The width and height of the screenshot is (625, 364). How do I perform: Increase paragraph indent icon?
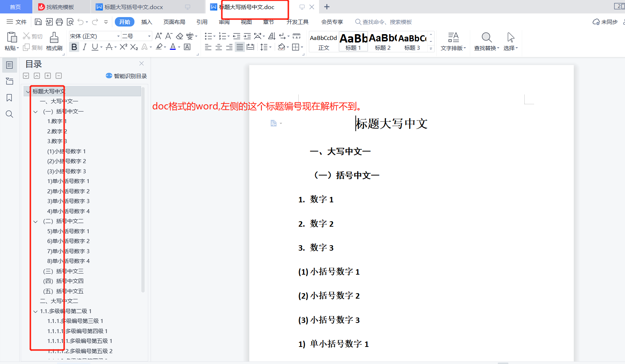[247, 36]
